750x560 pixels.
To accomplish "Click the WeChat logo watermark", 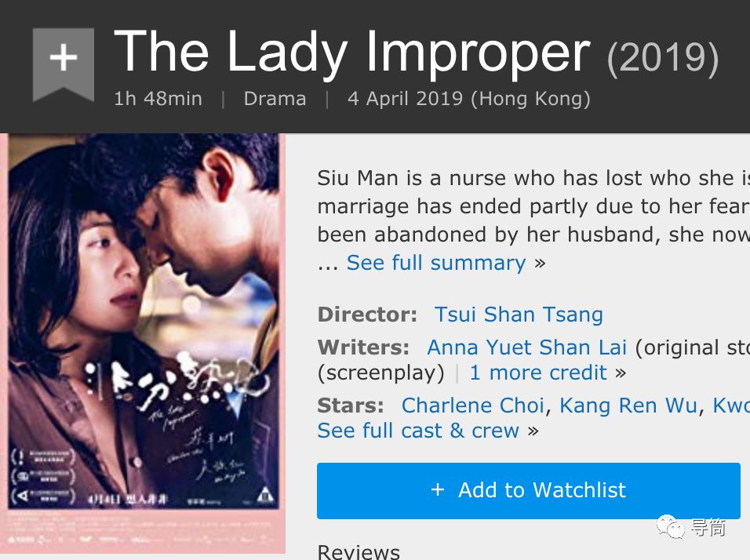I will pos(670,528).
